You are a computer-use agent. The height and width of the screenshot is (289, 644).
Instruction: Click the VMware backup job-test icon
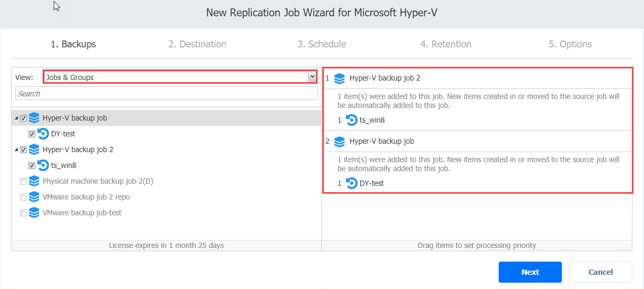tap(34, 213)
